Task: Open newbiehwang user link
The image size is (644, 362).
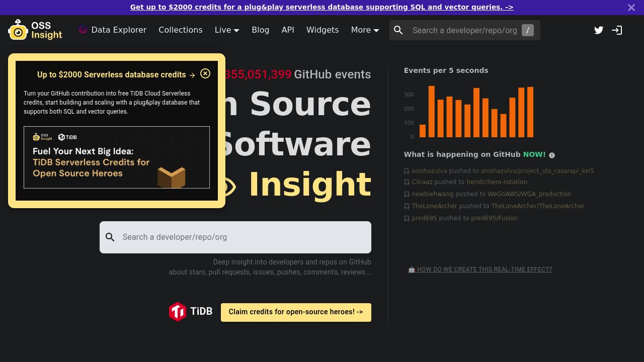Action: point(433,194)
